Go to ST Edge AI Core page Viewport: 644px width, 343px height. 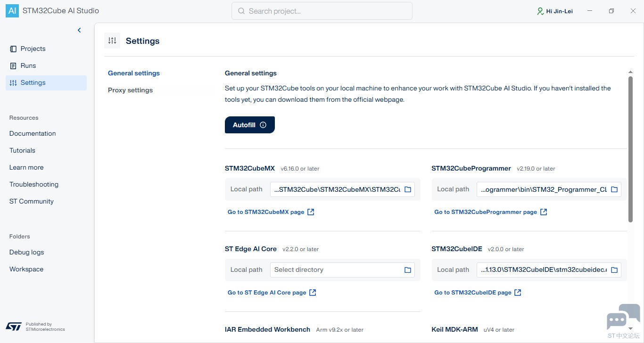[x=272, y=293]
